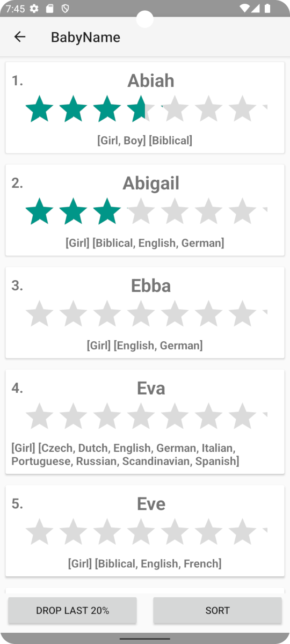290x644 pixels.
Task: Sort the name list with SORT
Action: pos(218,611)
